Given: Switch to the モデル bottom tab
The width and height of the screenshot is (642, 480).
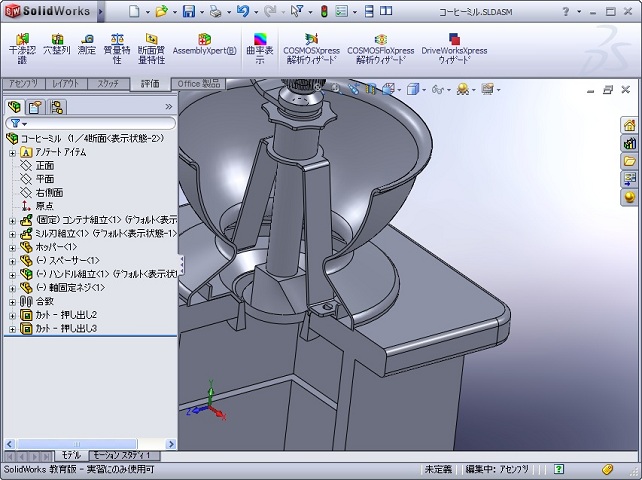Looking at the screenshot, I should (71, 455).
